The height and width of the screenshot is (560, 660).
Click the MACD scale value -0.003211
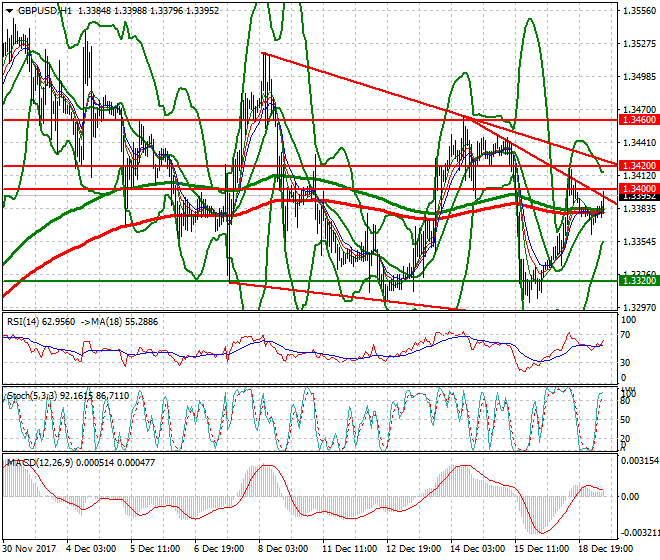pyautogui.click(x=640, y=533)
